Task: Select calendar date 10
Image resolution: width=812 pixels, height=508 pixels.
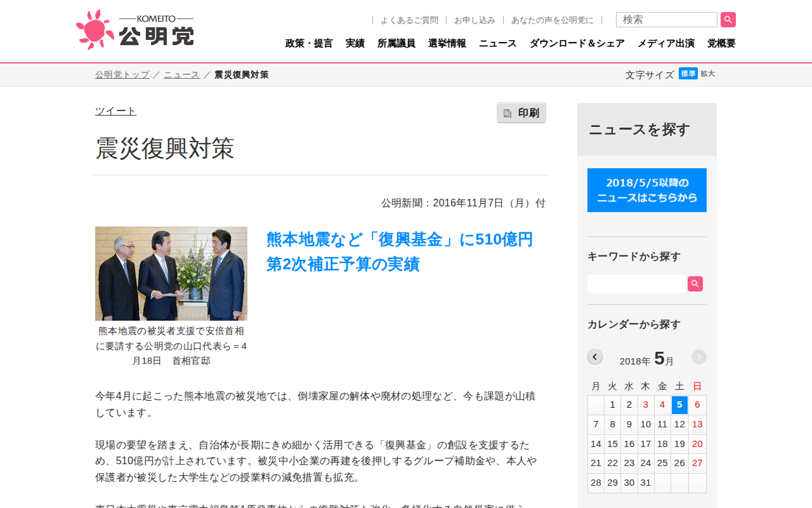Action: coord(646,424)
